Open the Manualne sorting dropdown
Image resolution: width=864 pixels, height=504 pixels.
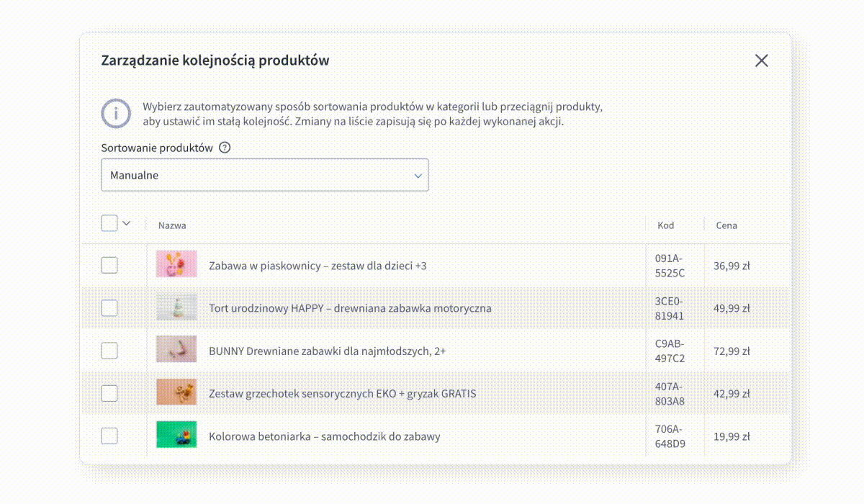264,175
